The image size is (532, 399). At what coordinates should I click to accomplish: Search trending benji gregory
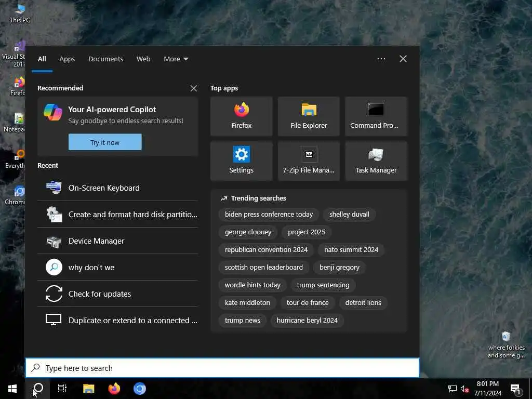[339, 268]
